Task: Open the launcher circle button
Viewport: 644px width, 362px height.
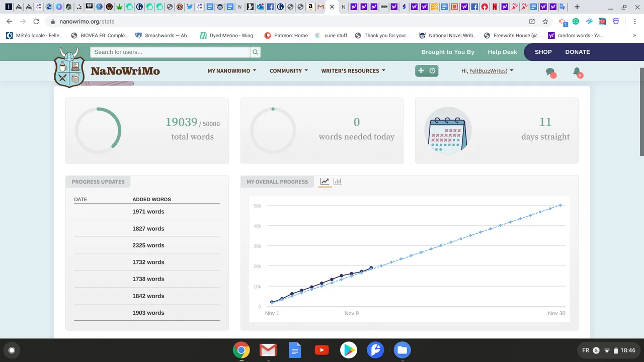Action: 12,350
